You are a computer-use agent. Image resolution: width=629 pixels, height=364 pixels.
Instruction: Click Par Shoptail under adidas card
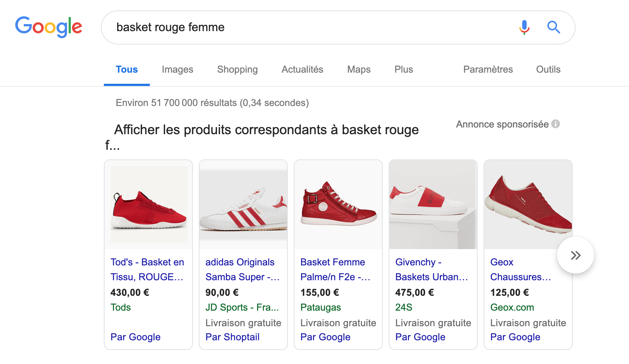233,337
